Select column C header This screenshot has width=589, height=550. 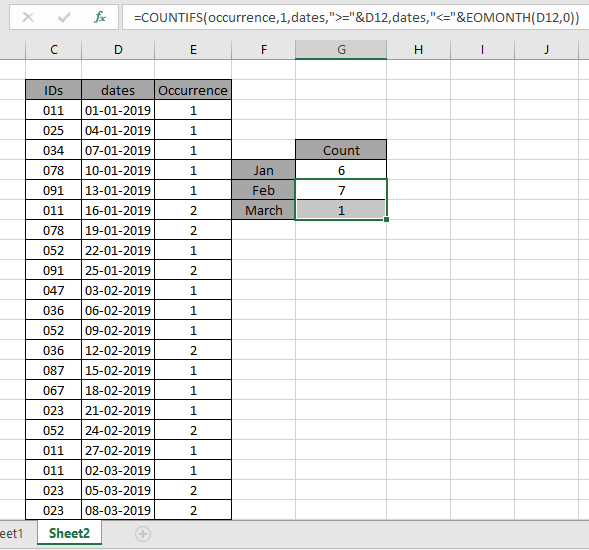point(54,50)
